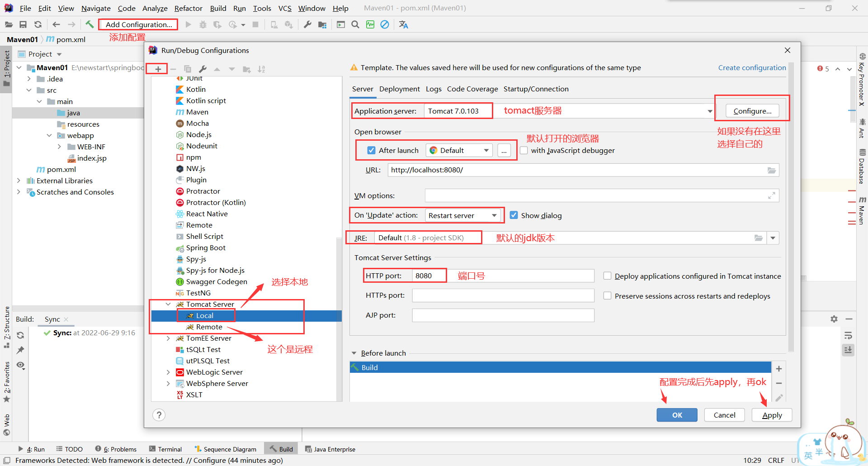Open the Code Coverage tab

click(472, 89)
